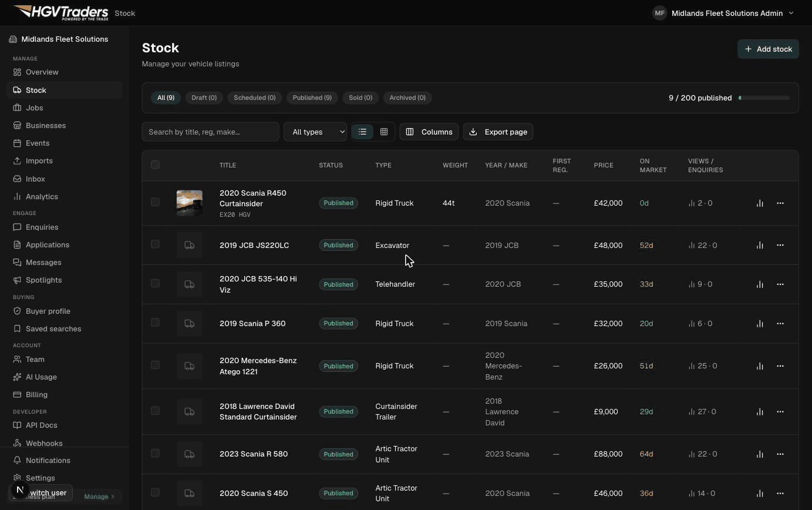Viewport: 812px width, 510px height.
Task: Filter by Sold (0) tab
Action: coord(360,98)
